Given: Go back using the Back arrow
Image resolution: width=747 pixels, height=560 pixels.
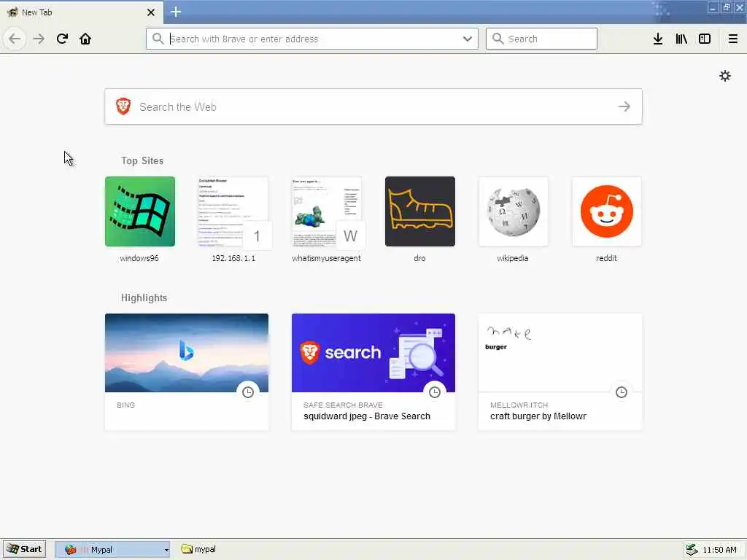Looking at the screenshot, I should 15,39.
